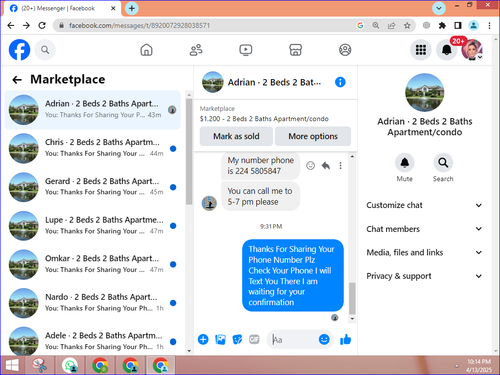Viewport: 500px width, 375px height.
Task: Open Chrome menu three dots
Action: pyautogui.click(x=489, y=25)
